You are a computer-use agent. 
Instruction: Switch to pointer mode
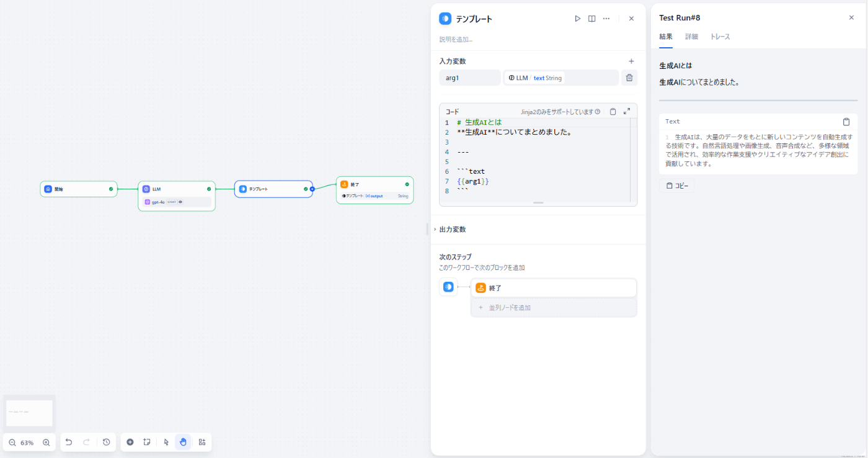coord(166,442)
